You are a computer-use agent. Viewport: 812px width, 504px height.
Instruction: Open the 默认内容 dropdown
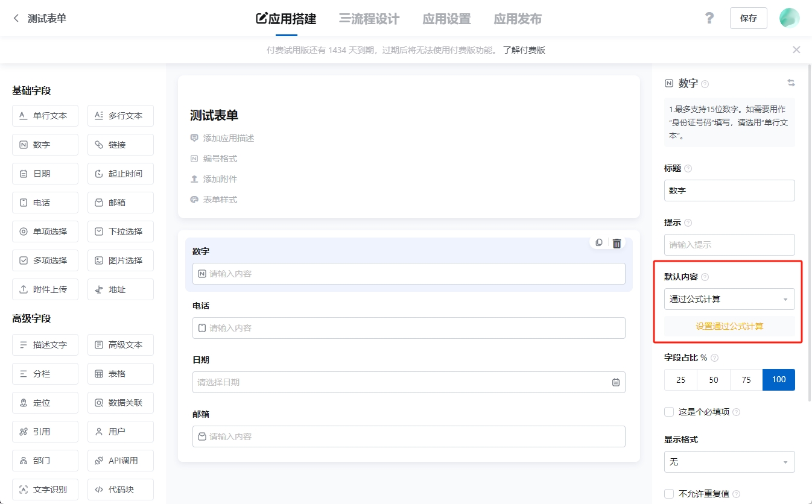point(729,298)
